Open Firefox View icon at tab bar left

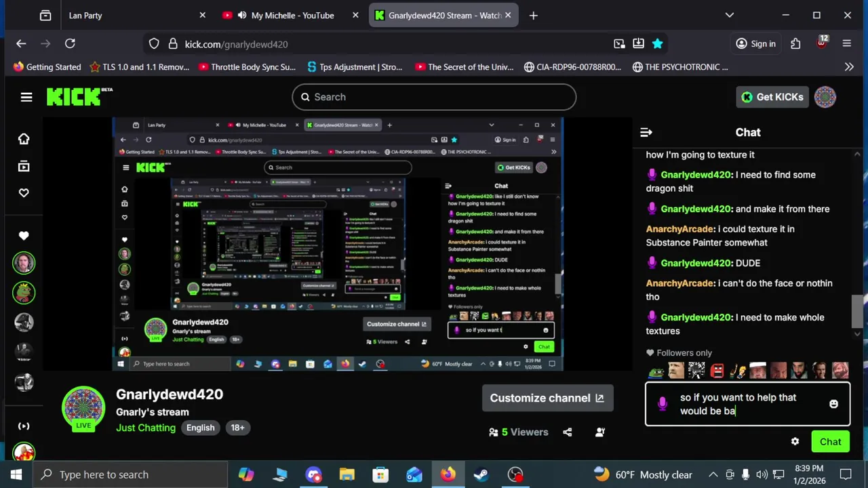tap(45, 16)
